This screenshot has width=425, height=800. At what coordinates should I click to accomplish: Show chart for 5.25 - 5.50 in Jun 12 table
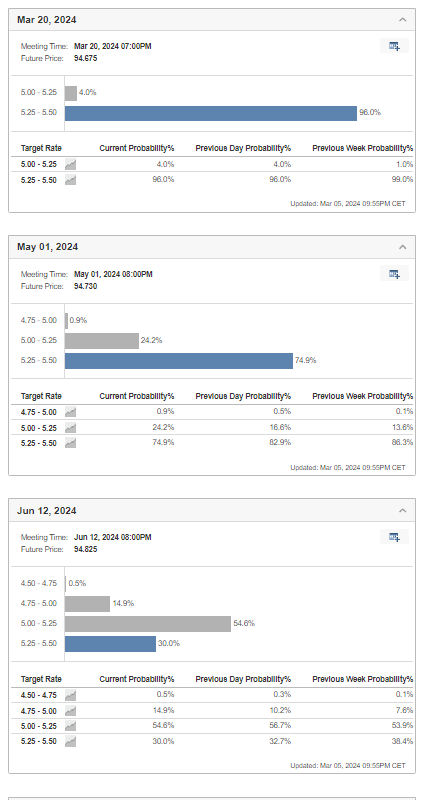(70, 741)
